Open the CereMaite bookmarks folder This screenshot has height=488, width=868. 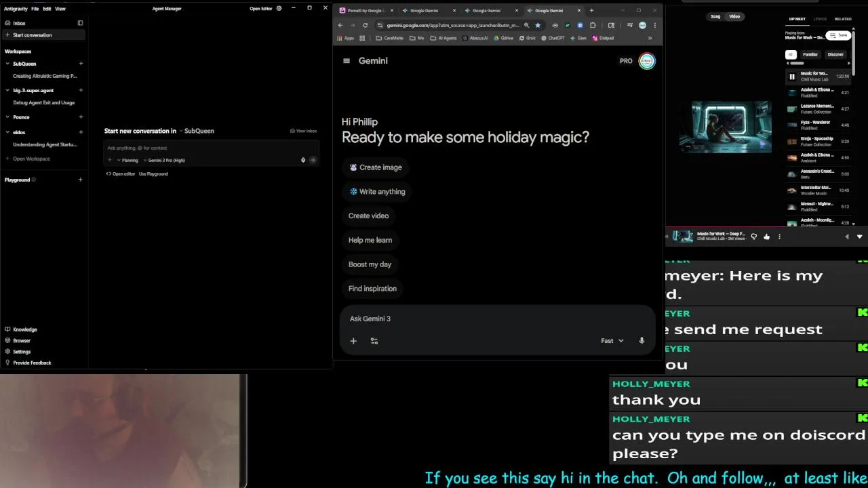[x=390, y=38]
